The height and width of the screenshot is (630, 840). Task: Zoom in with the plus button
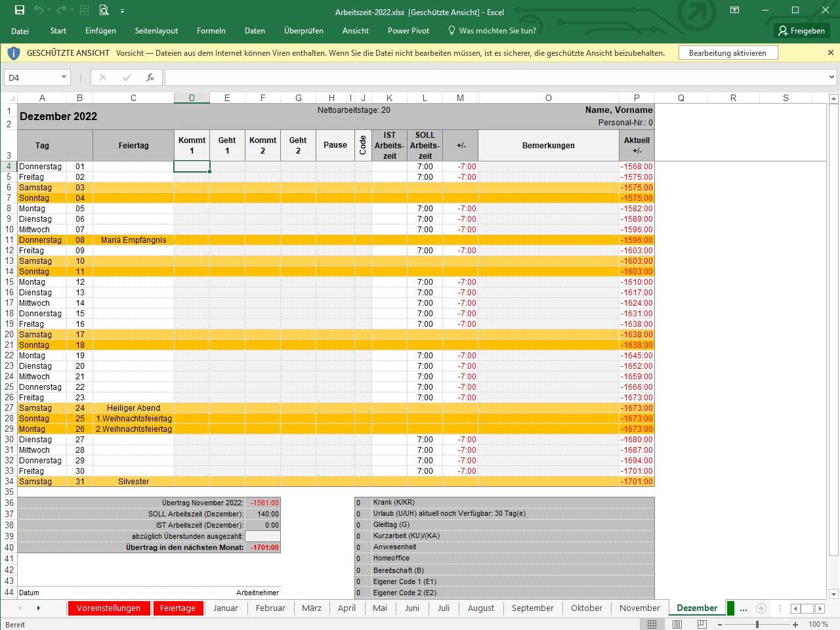point(795,624)
